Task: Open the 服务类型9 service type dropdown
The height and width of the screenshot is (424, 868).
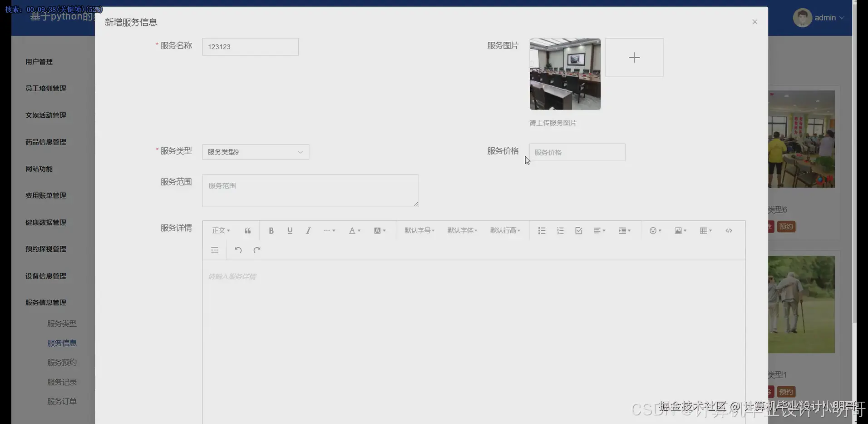Action: tap(255, 152)
